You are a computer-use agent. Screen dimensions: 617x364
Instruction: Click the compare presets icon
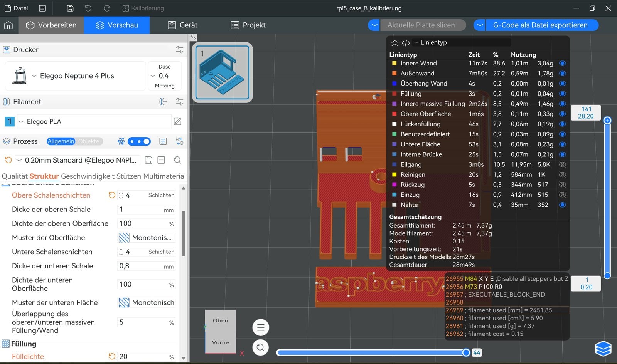(x=179, y=141)
